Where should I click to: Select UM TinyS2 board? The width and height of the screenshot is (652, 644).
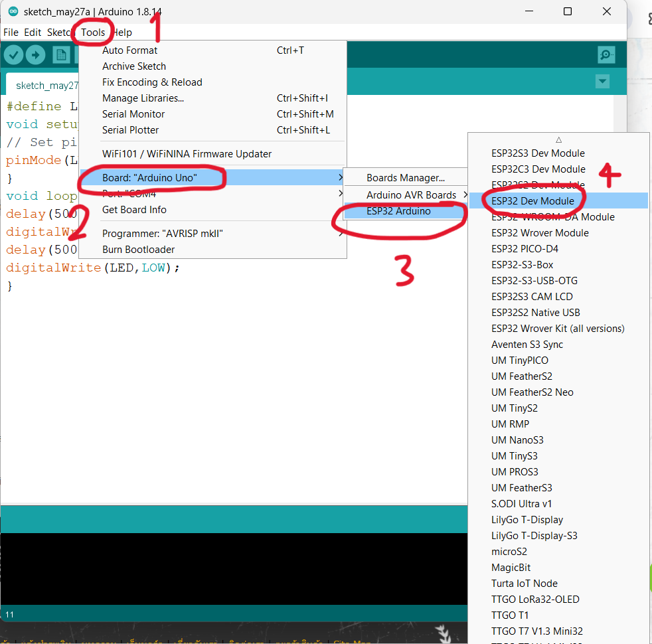click(558, 408)
